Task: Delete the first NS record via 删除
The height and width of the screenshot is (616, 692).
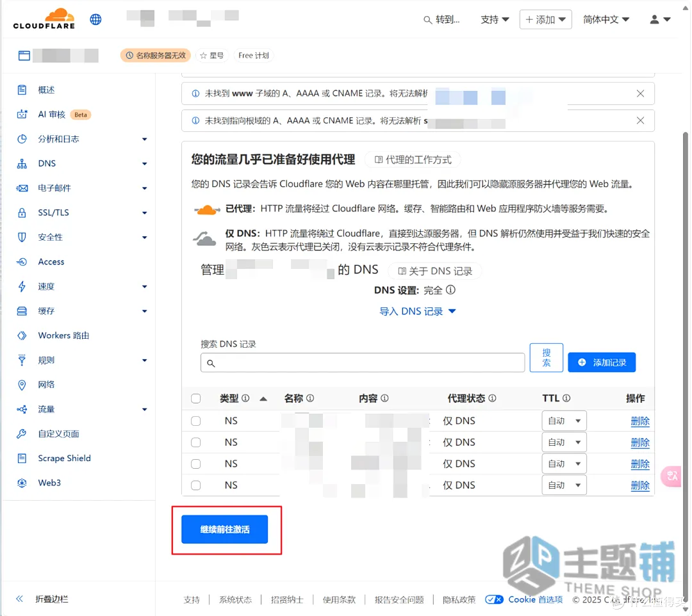Action: point(640,421)
